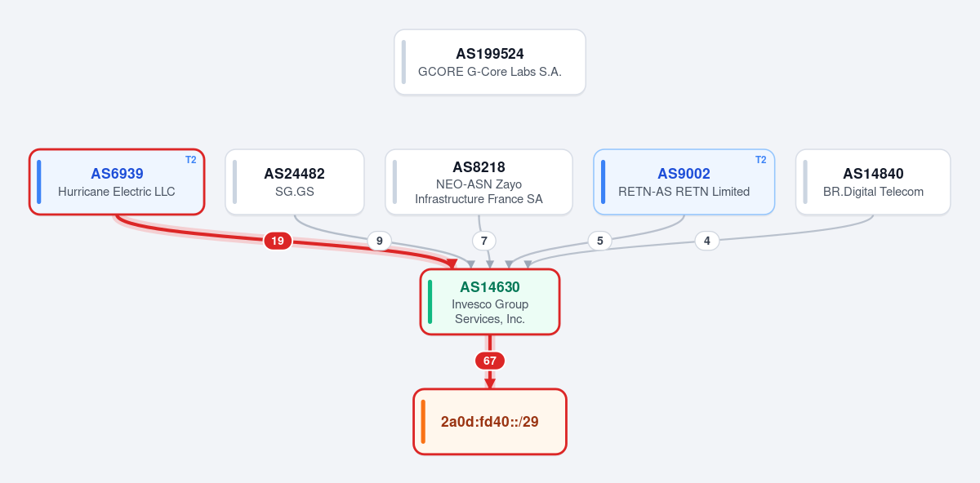Image resolution: width=980 pixels, height=483 pixels.
Task: Click the 9 edge count badge
Action: point(379,241)
